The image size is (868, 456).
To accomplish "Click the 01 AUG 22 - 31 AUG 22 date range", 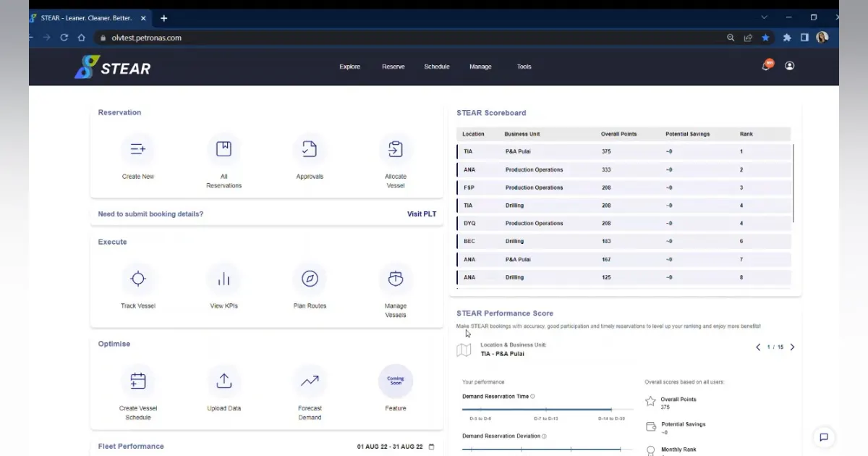I will (x=390, y=447).
